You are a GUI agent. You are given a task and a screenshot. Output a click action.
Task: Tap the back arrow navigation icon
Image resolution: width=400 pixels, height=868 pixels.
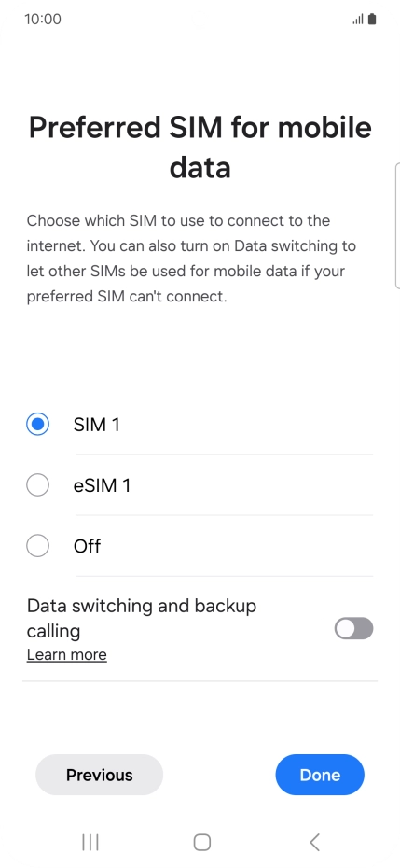coord(314,843)
